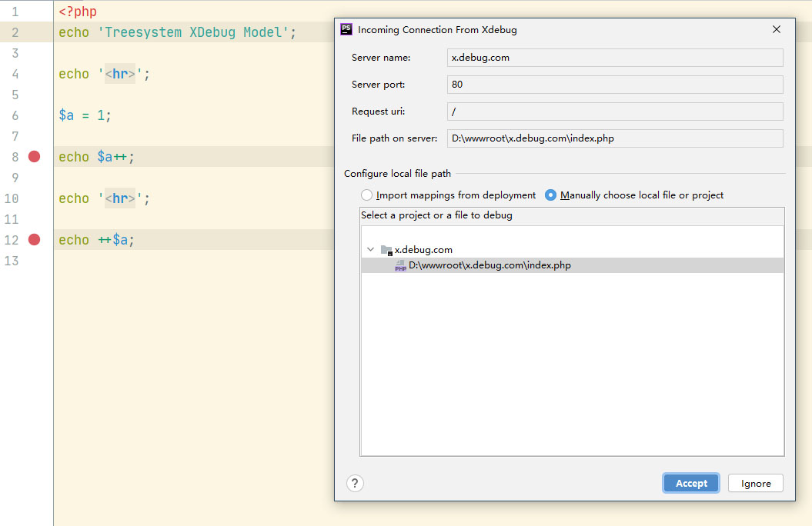Select D:\wwwroot\x.debug.com\index.php in the tree

point(490,265)
